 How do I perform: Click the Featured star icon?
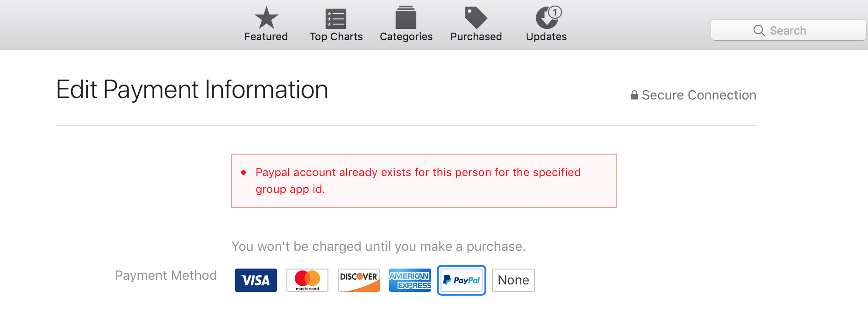coord(266,18)
